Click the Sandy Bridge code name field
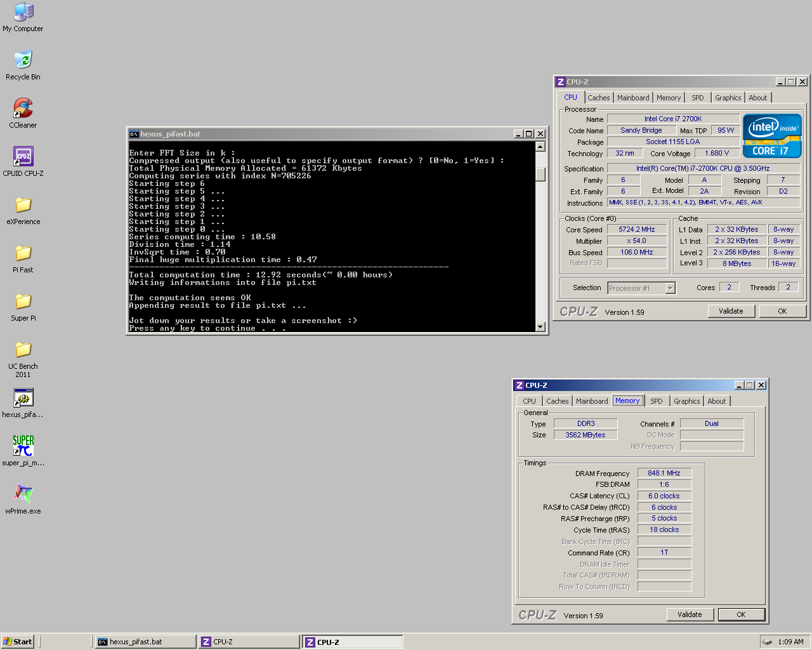This screenshot has height=650, width=812. pyautogui.click(x=641, y=130)
